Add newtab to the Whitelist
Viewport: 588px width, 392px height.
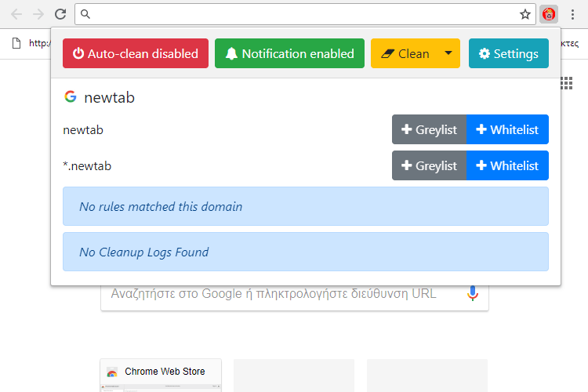507,129
